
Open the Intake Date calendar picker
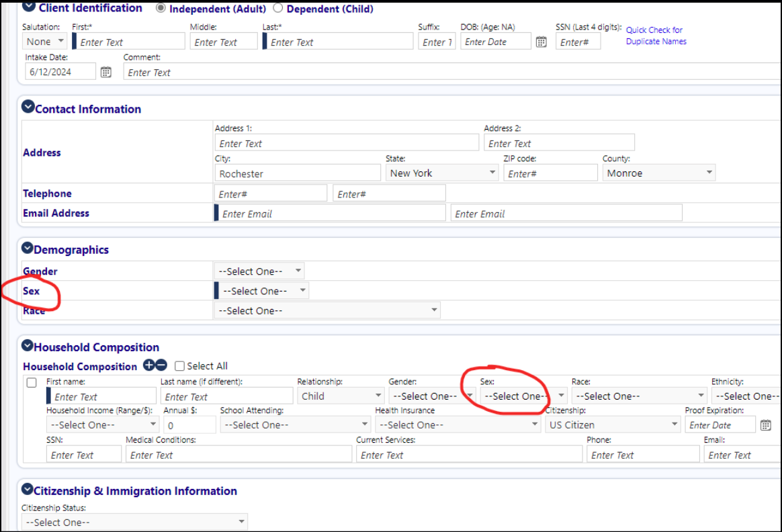(x=105, y=73)
